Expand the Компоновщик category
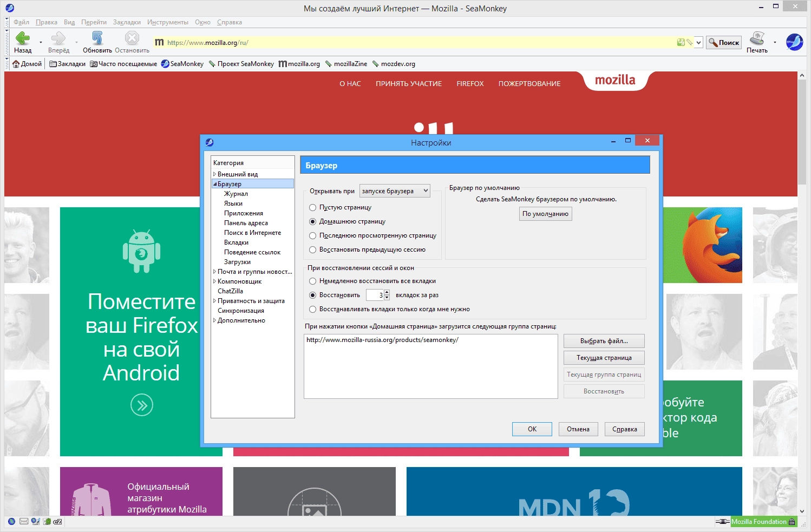The height and width of the screenshot is (532, 811). click(x=214, y=281)
